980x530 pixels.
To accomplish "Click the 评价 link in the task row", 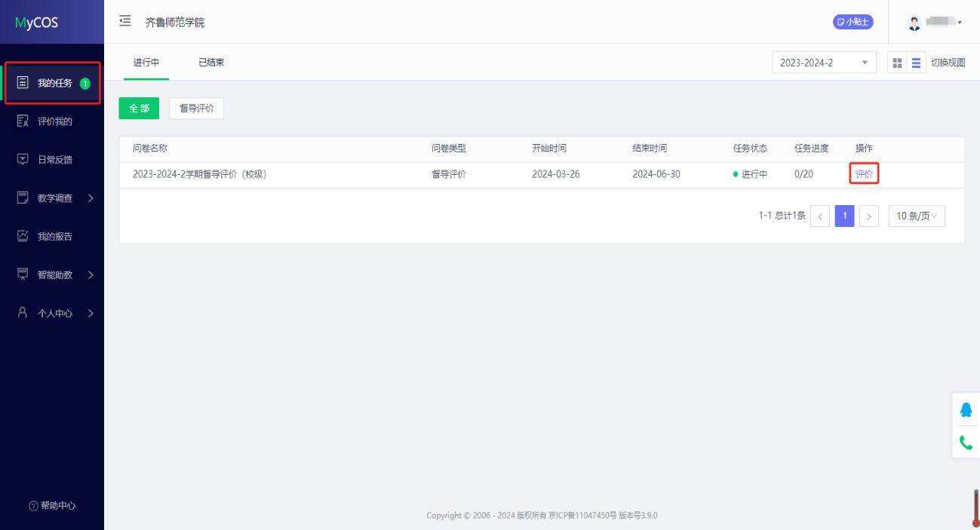I will [864, 174].
